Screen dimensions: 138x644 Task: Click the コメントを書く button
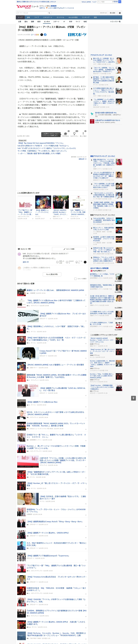click(69, 249)
